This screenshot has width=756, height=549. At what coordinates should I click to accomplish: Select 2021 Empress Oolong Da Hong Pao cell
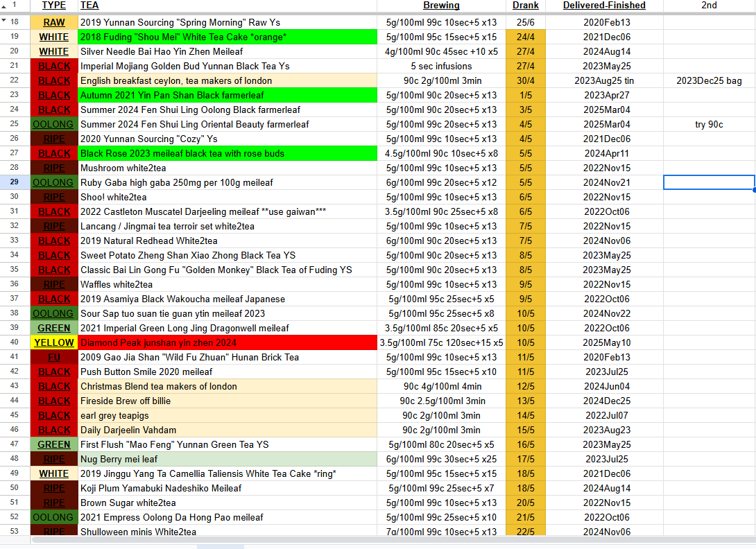(x=227, y=517)
